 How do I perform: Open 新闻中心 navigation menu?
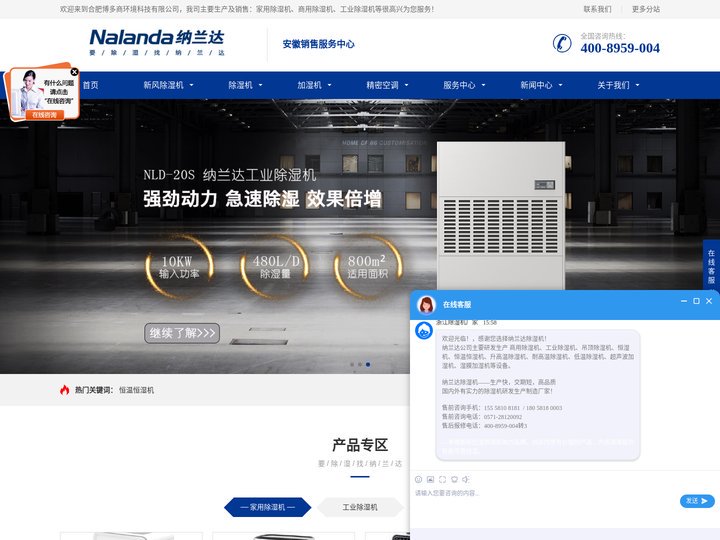[x=536, y=85]
